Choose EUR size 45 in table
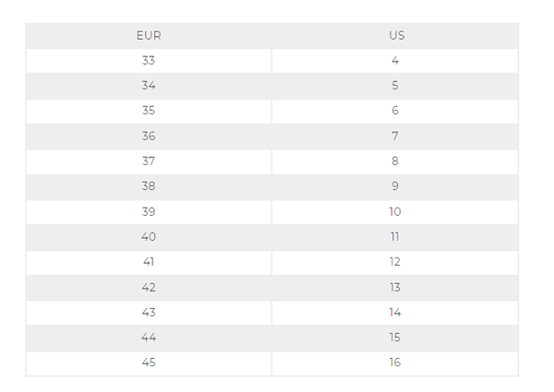 click(149, 362)
